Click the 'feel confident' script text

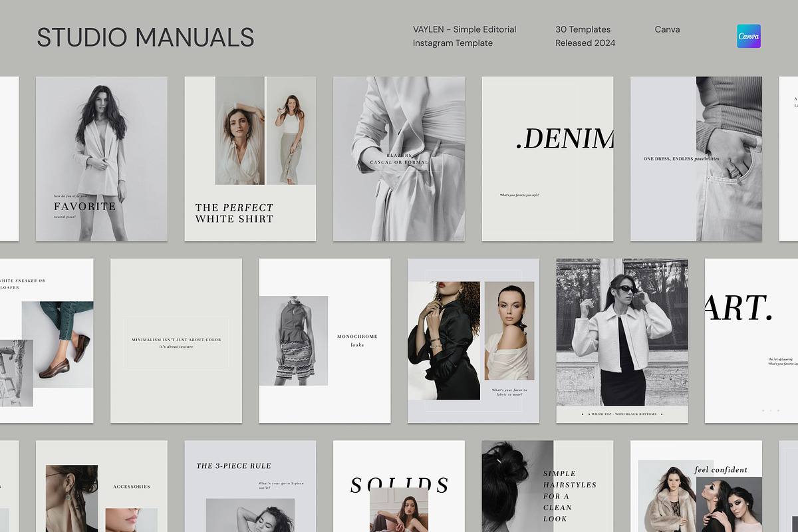[x=721, y=469]
